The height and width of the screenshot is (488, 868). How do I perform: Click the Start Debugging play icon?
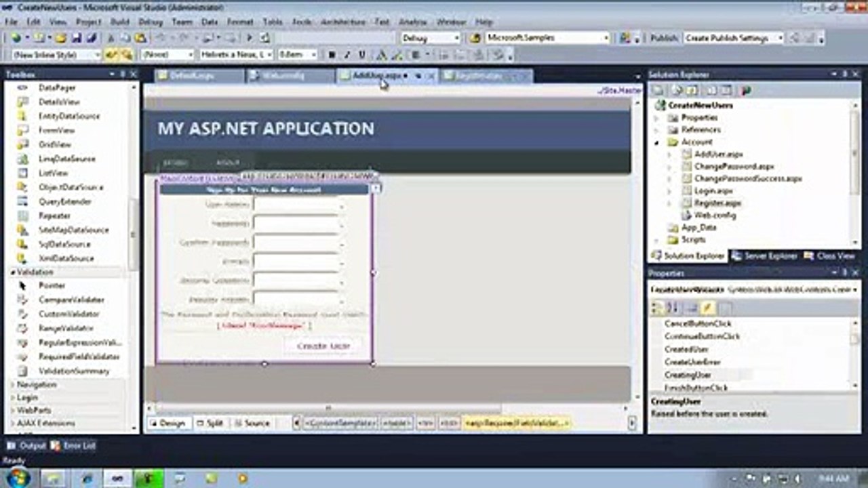pyautogui.click(x=250, y=38)
